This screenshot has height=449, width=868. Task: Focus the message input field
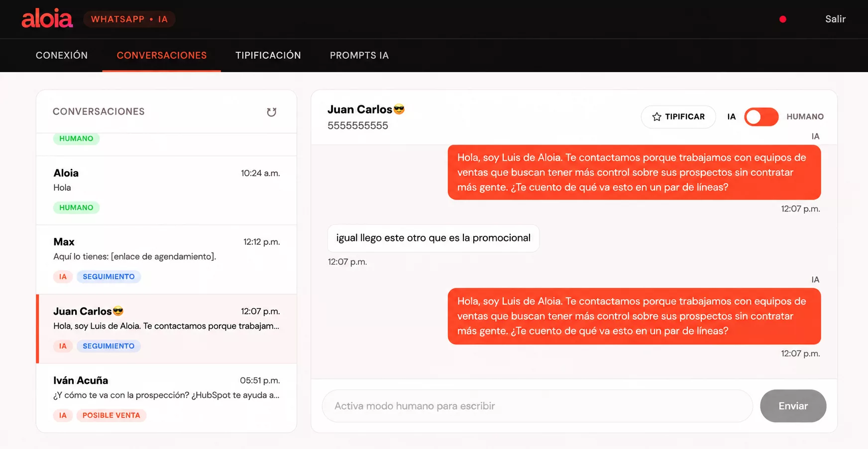(x=538, y=406)
